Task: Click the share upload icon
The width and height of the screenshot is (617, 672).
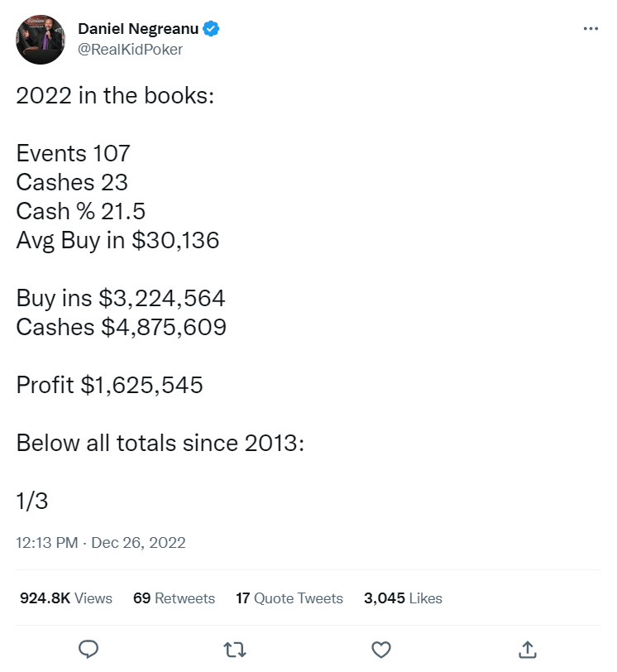Action: [x=527, y=649]
